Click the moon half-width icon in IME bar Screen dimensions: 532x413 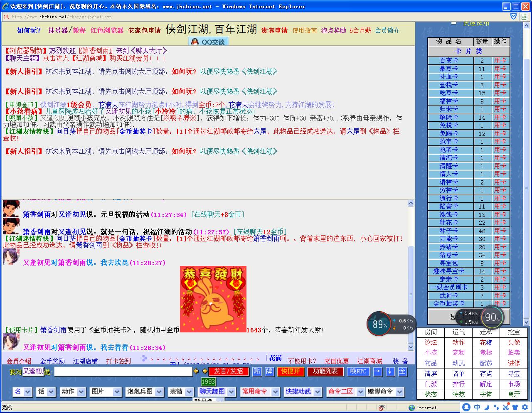[487, 407]
